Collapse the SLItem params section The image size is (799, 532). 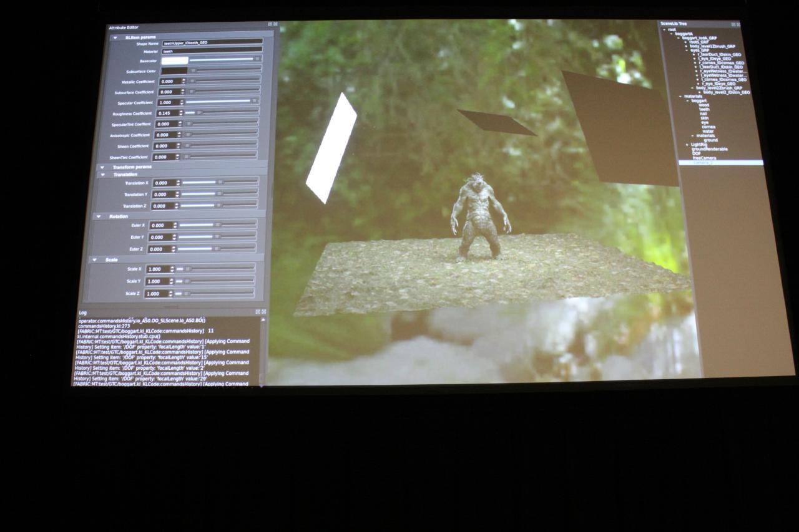115,37
